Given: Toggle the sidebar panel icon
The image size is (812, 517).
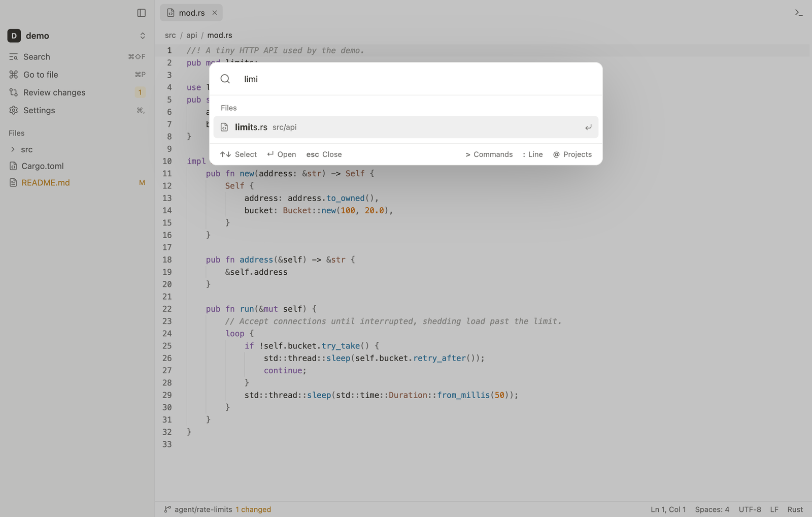Looking at the screenshot, I should [x=142, y=13].
